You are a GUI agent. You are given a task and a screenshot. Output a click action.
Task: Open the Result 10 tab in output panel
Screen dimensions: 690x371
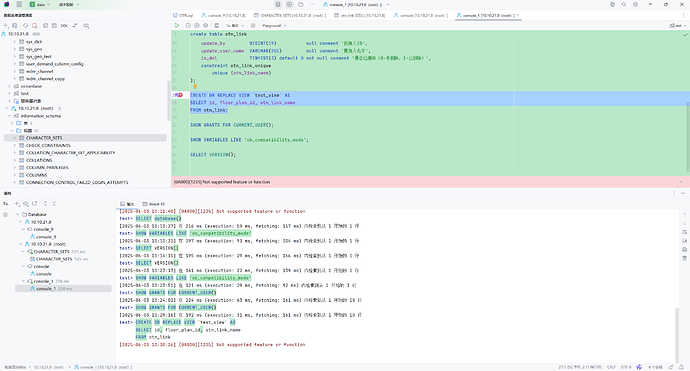point(154,204)
